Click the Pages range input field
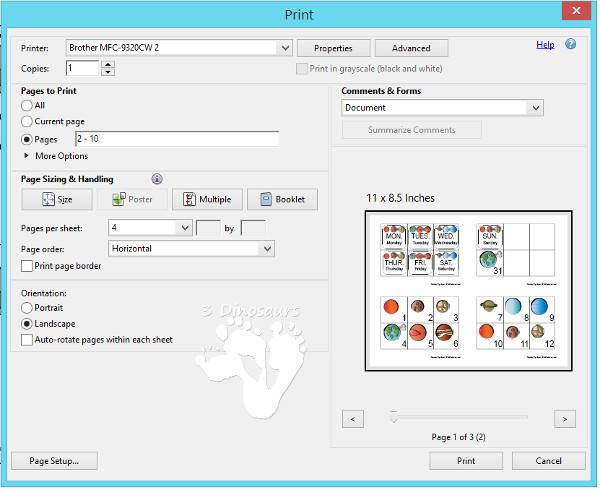Screen dimensions: 600x490 [176, 139]
